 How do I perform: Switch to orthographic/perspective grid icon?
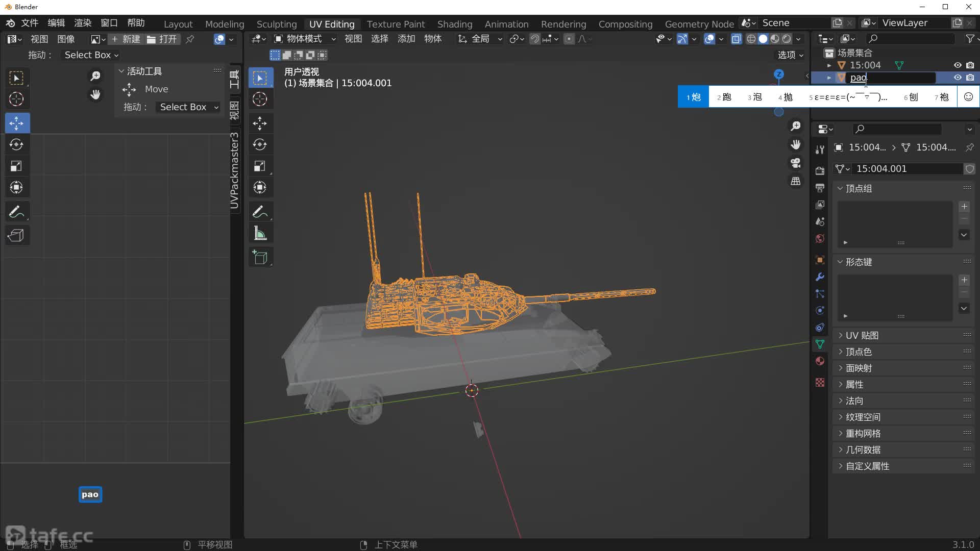[x=795, y=181]
